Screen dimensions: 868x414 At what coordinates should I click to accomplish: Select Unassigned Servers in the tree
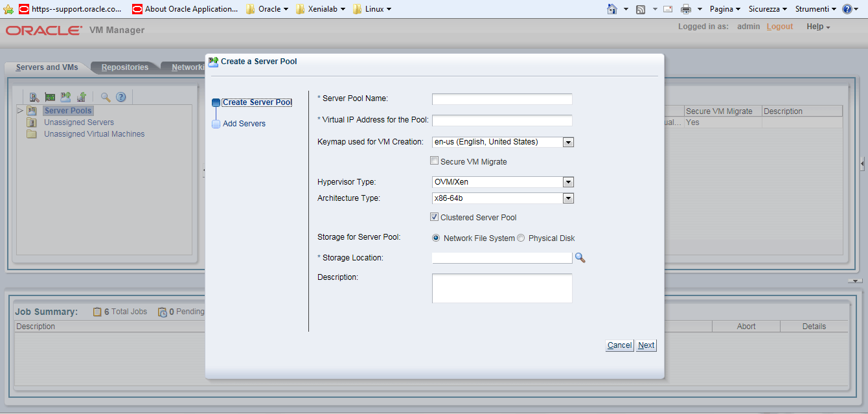click(x=79, y=122)
